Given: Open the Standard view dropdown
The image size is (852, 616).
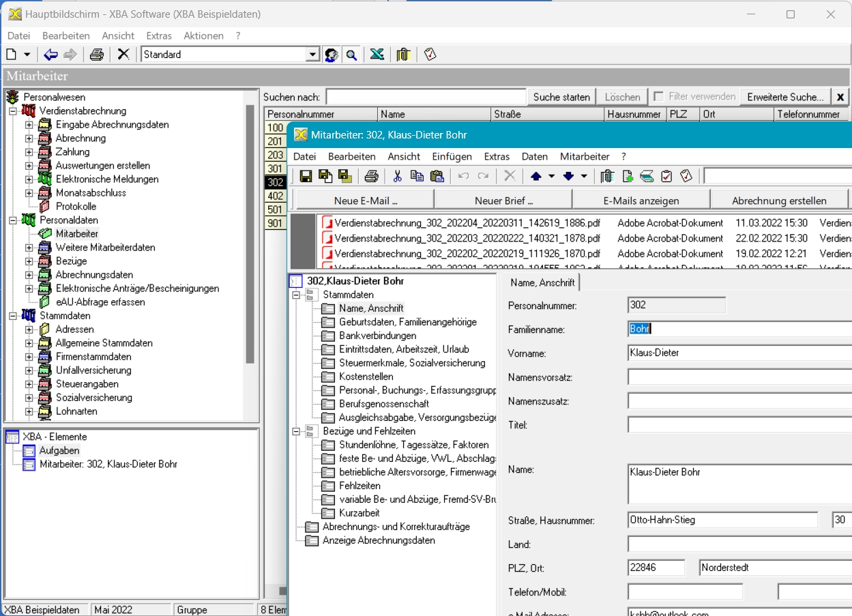Looking at the screenshot, I should coord(312,55).
